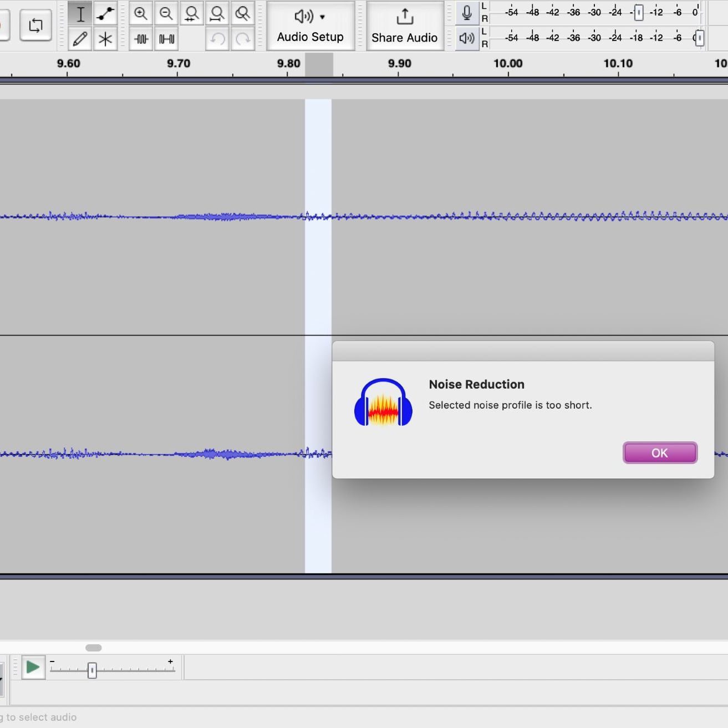Click the Zoom Out magnifier
Image resolution: width=728 pixels, height=728 pixels.
tap(166, 14)
